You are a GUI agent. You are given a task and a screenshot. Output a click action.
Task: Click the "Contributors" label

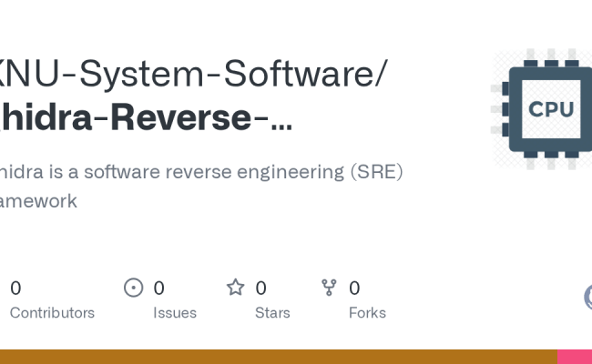click(52, 313)
